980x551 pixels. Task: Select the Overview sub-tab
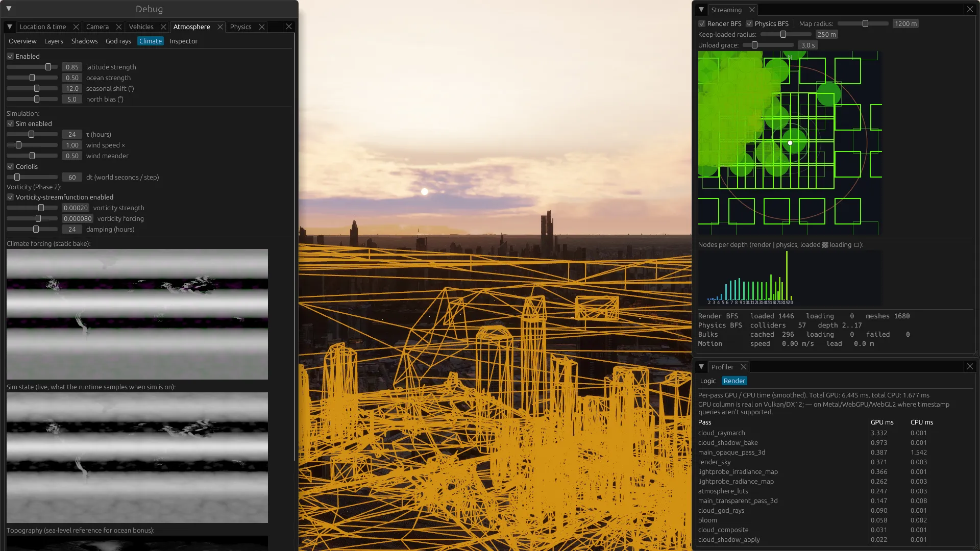22,41
